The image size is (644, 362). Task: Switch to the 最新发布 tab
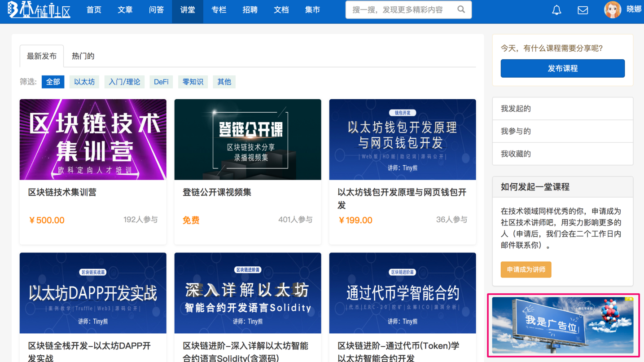42,56
